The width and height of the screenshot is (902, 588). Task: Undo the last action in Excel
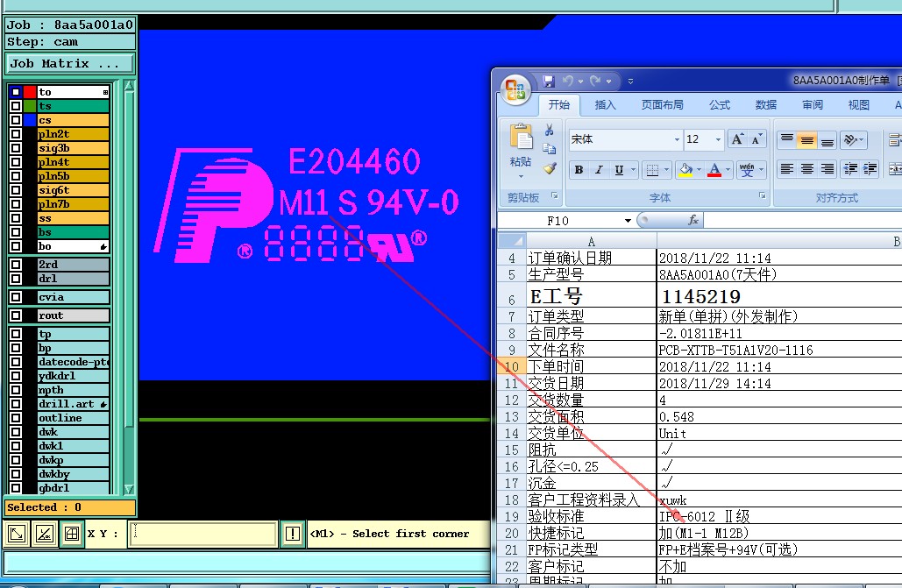(x=568, y=81)
